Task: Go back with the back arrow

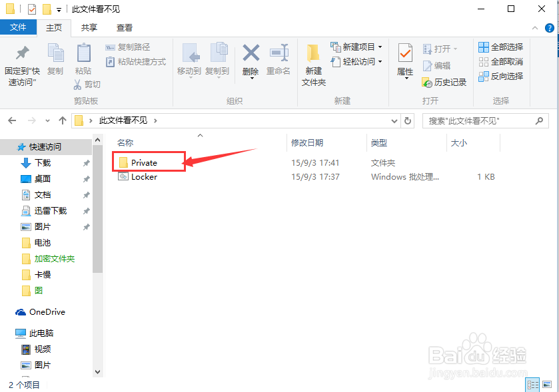Action: [x=12, y=120]
